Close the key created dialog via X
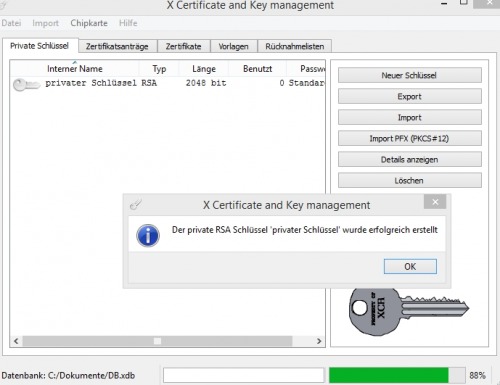Screen dimensions: 500x385 coord(435,202)
